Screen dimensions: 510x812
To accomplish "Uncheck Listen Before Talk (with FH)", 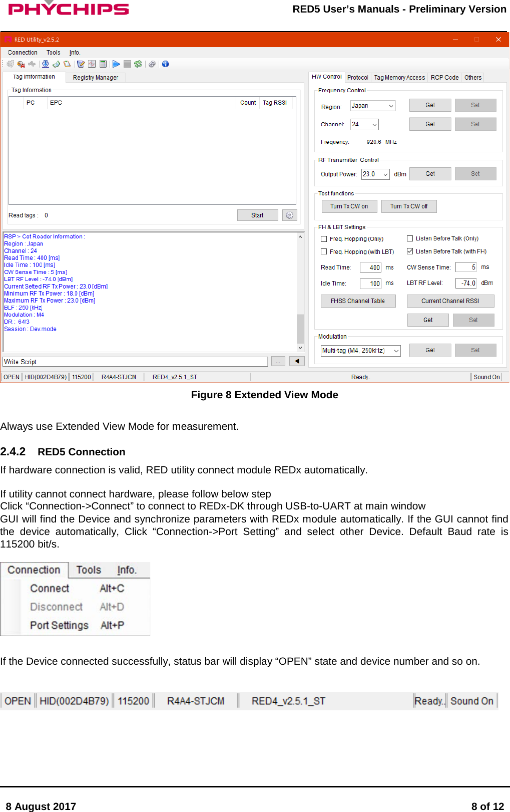I will coord(410,251).
